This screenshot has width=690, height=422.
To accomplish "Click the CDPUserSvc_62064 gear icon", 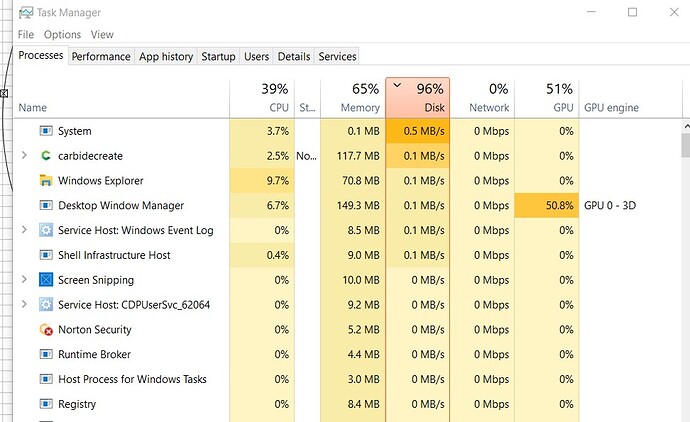I will pyautogui.click(x=46, y=305).
